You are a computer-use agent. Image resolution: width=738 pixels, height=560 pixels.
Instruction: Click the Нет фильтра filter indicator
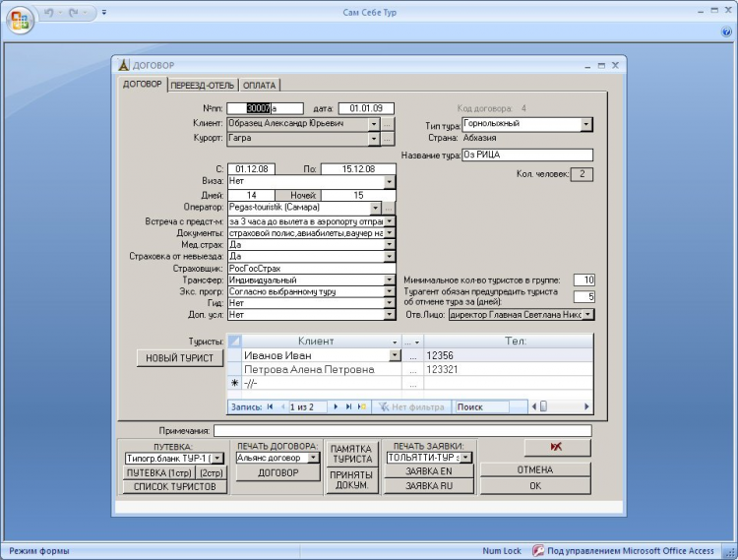tap(412, 407)
